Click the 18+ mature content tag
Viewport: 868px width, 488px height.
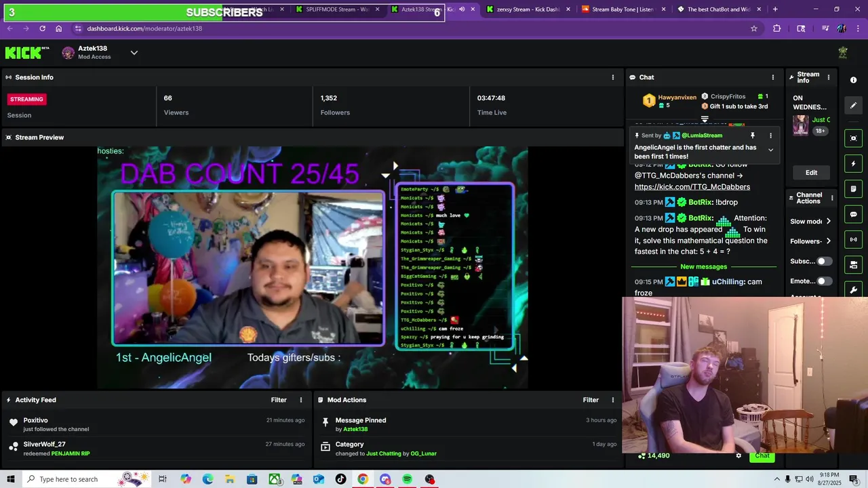820,131
